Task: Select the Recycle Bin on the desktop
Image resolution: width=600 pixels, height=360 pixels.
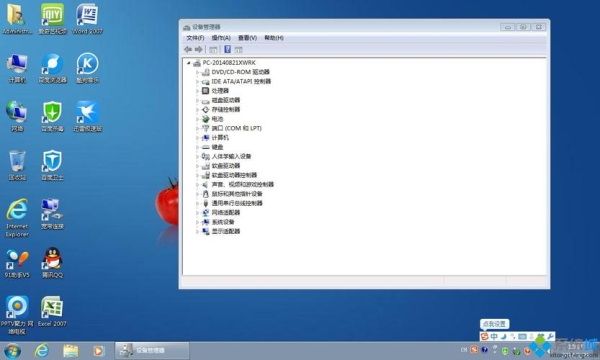Action: [17, 165]
